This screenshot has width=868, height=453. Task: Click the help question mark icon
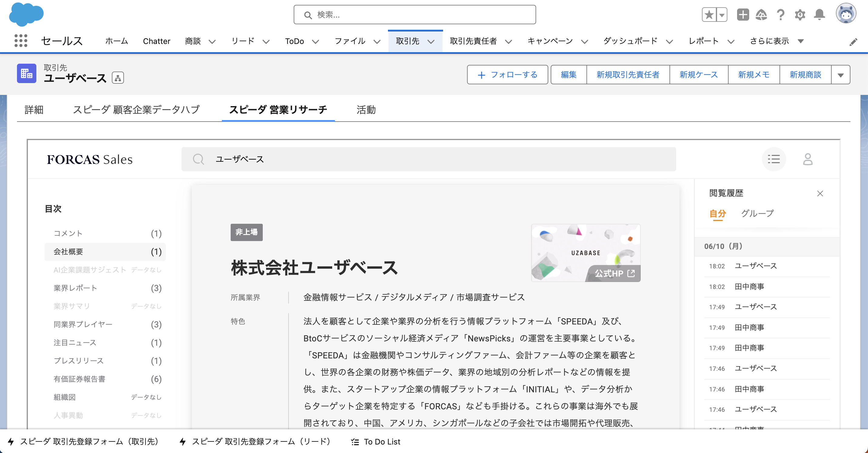(781, 15)
